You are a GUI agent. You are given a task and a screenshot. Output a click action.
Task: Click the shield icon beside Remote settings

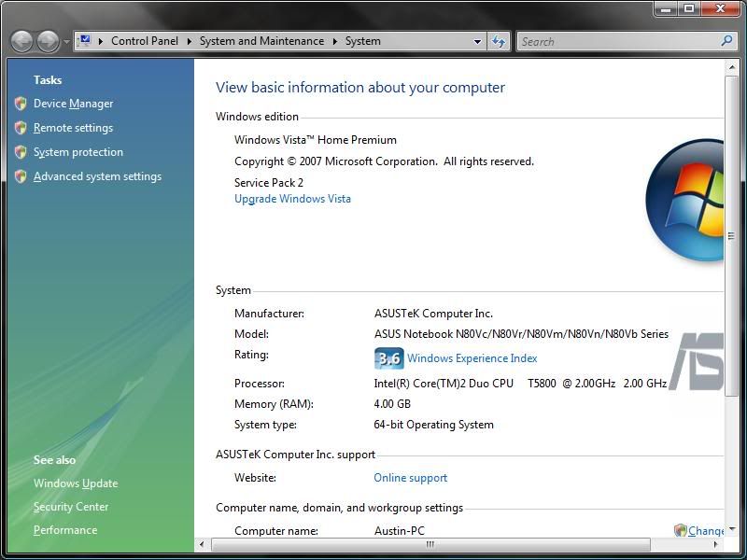click(21, 128)
